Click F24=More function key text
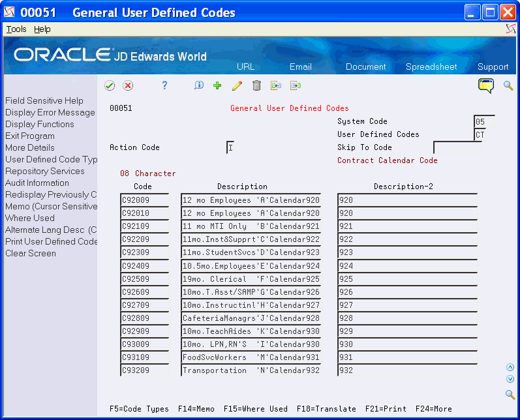 point(433,409)
